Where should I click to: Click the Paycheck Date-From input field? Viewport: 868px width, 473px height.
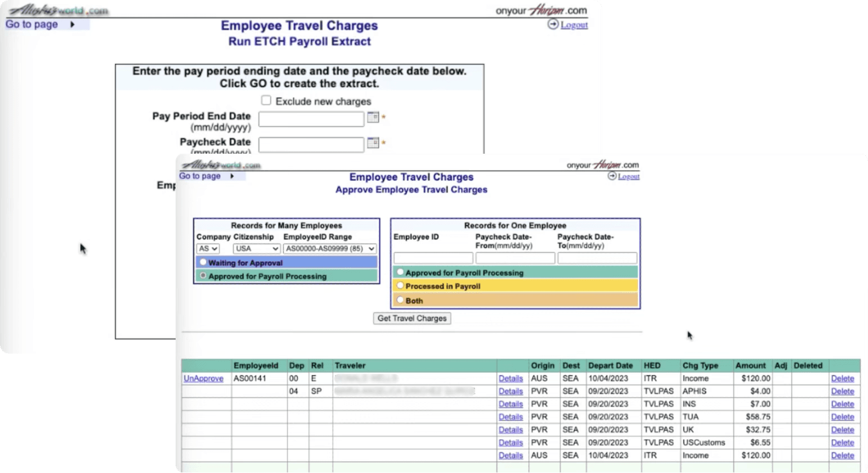tap(515, 258)
